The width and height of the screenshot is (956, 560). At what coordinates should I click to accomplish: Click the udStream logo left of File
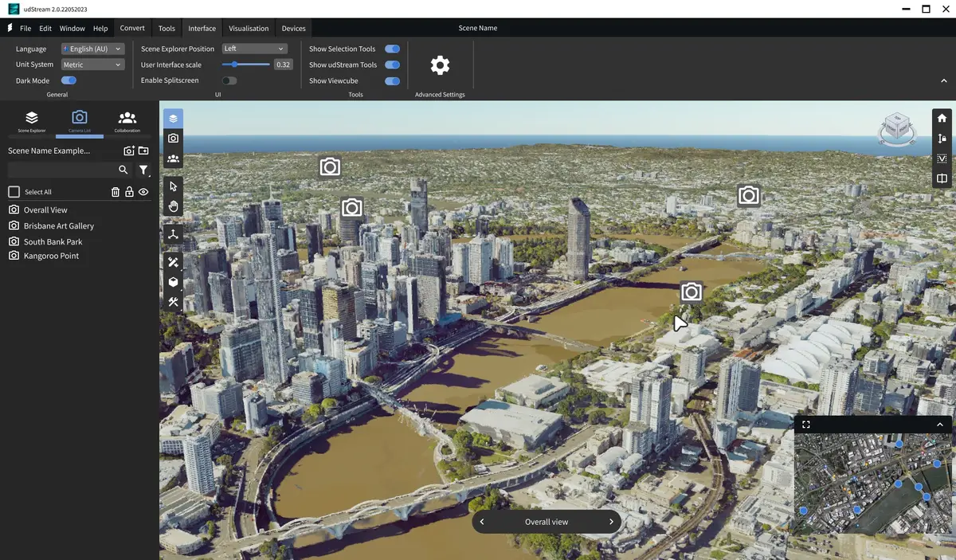coord(10,28)
